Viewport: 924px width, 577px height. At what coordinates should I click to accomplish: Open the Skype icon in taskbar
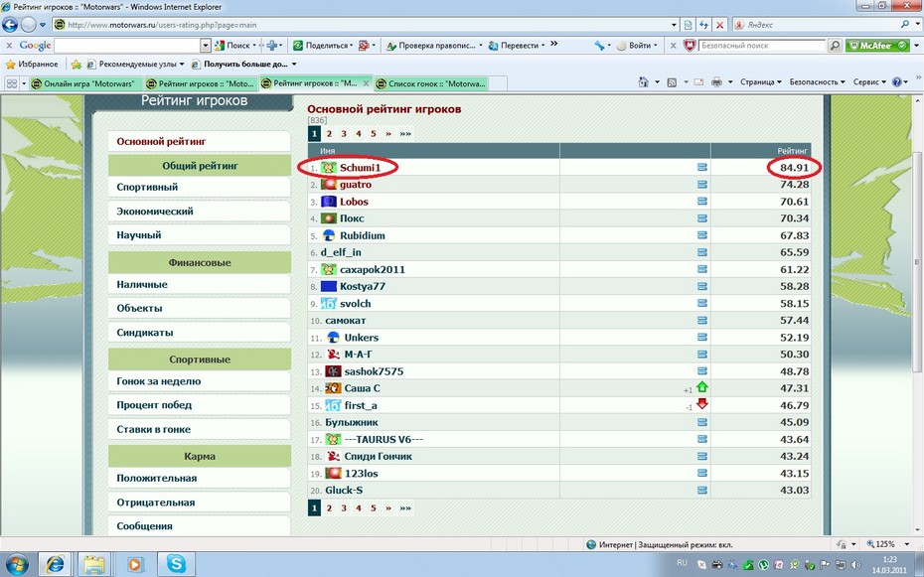[176, 563]
